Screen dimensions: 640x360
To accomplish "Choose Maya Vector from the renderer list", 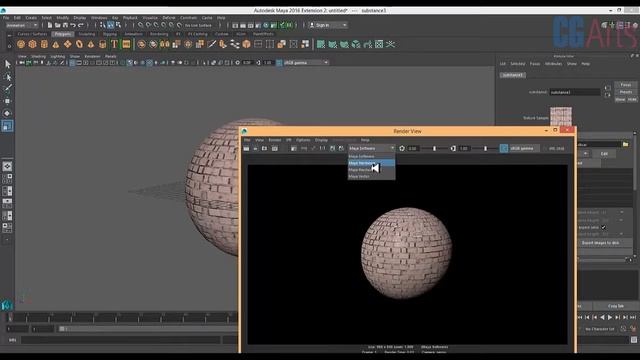I will [x=371, y=176].
